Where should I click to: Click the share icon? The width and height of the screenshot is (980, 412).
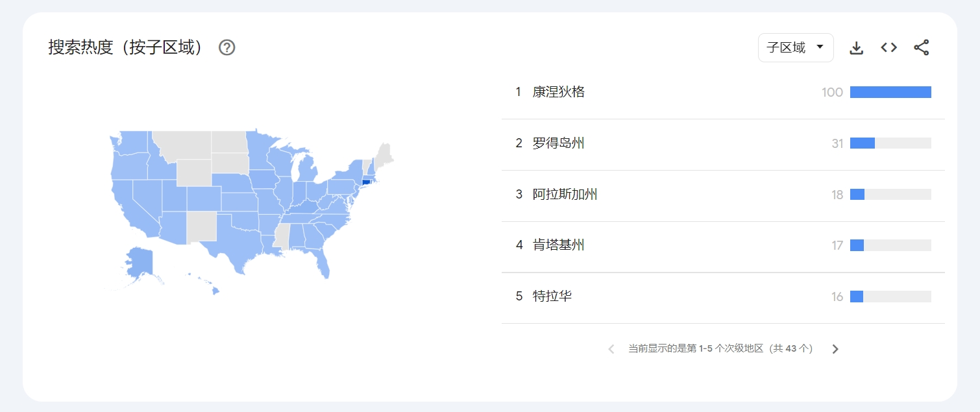click(x=922, y=47)
